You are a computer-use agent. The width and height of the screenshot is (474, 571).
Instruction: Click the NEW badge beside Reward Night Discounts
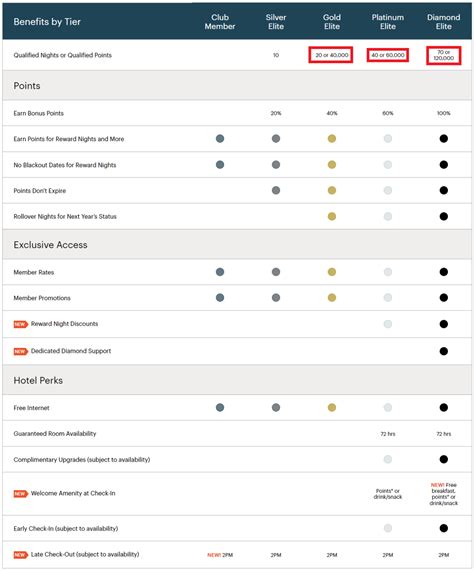21,324
